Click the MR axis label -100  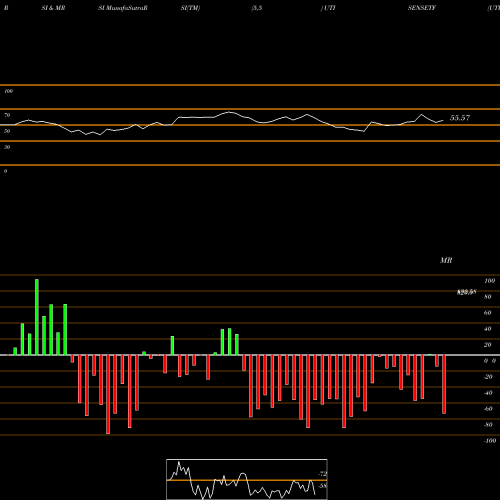click(490, 441)
